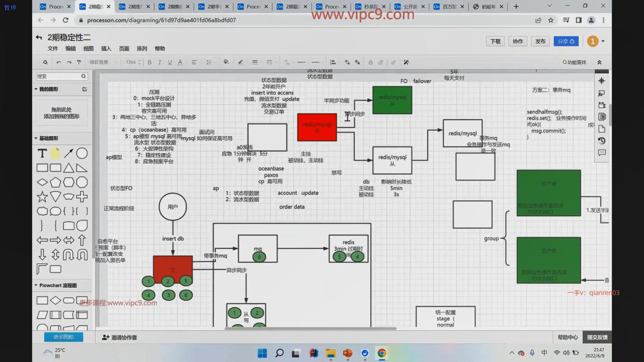Select the Text shape tool
The image size is (644, 362).
pos(42,154)
